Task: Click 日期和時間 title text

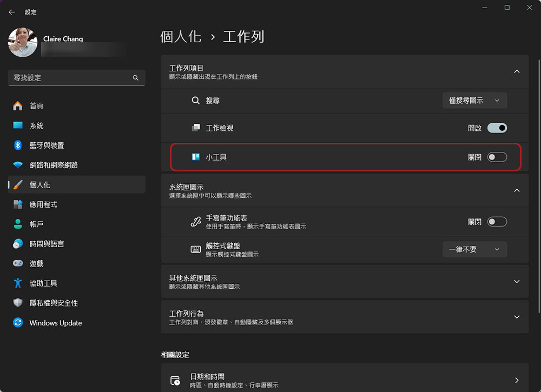Action: pyautogui.click(x=207, y=376)
